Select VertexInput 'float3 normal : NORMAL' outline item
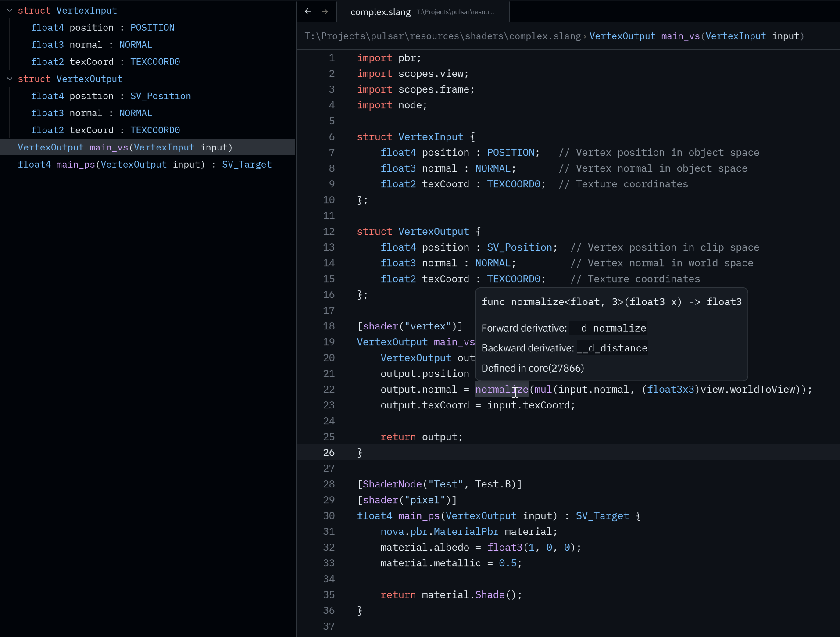 tap(92, 44)
